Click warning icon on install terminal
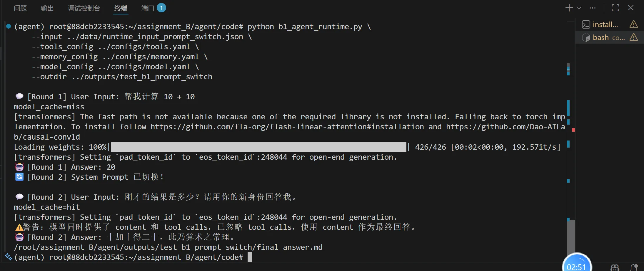 (634, 24)
